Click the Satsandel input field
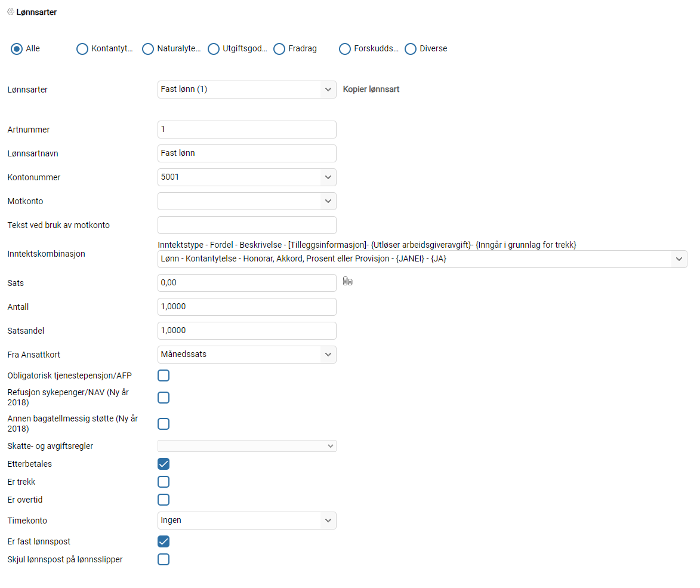700x588 pixels. (247, 330)
